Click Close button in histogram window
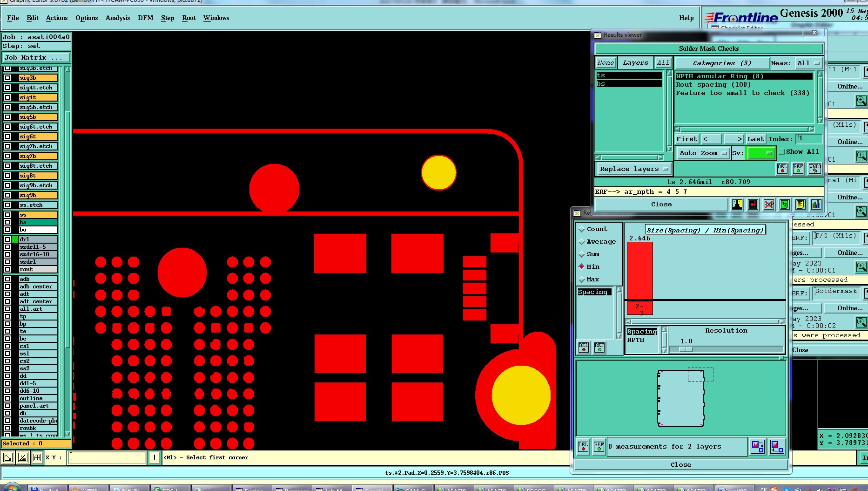Image resolution: width=868 pixels, height=491 pixels. [681, 465]
